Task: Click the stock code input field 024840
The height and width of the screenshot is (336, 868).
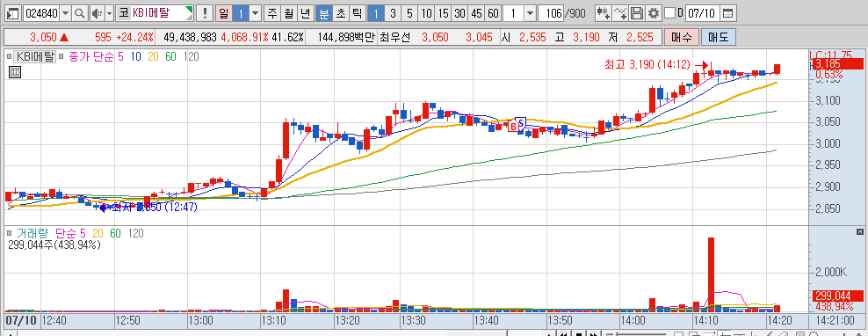Action: tap(41, 12)
